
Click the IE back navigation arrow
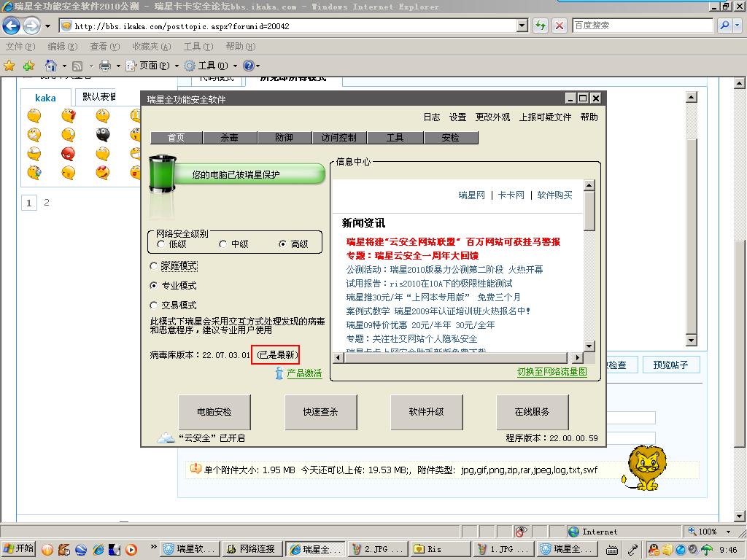pos(11,26)
